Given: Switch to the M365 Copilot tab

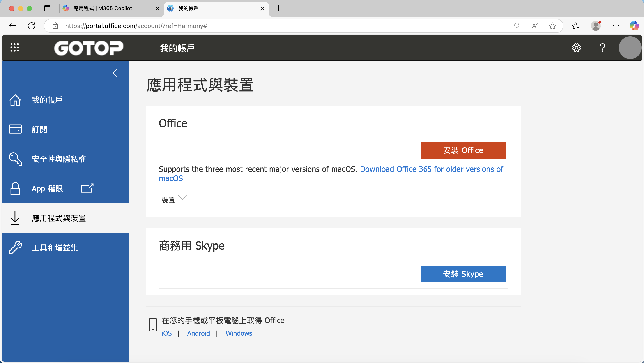Looking at the screenshot, I should coord(103,8).
